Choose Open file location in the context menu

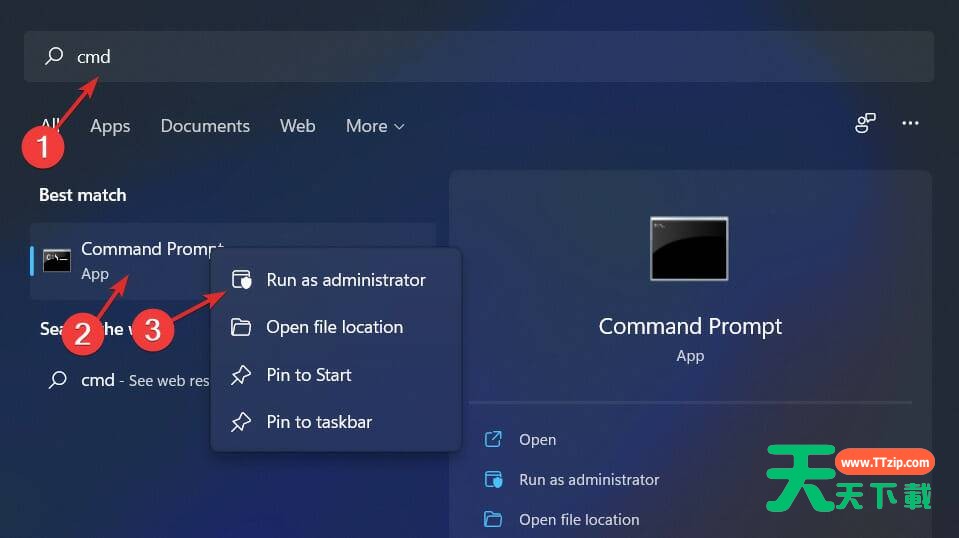(334, 327)
